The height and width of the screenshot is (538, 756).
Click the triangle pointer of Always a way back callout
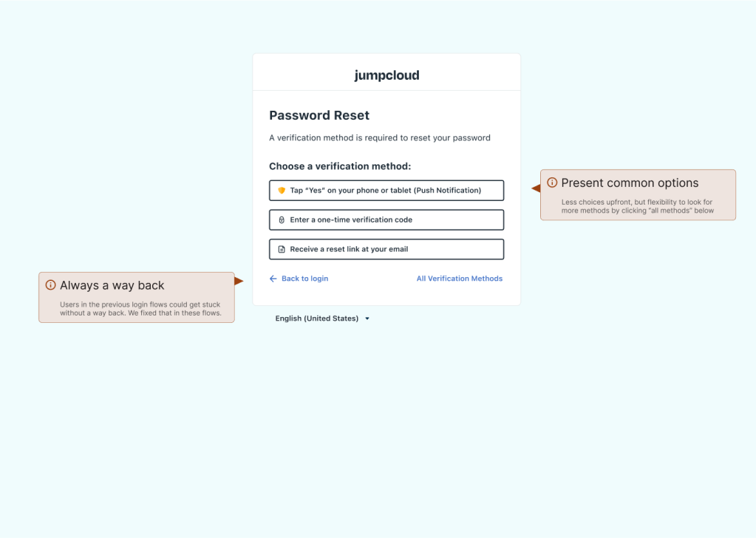(x=239, y=281)
